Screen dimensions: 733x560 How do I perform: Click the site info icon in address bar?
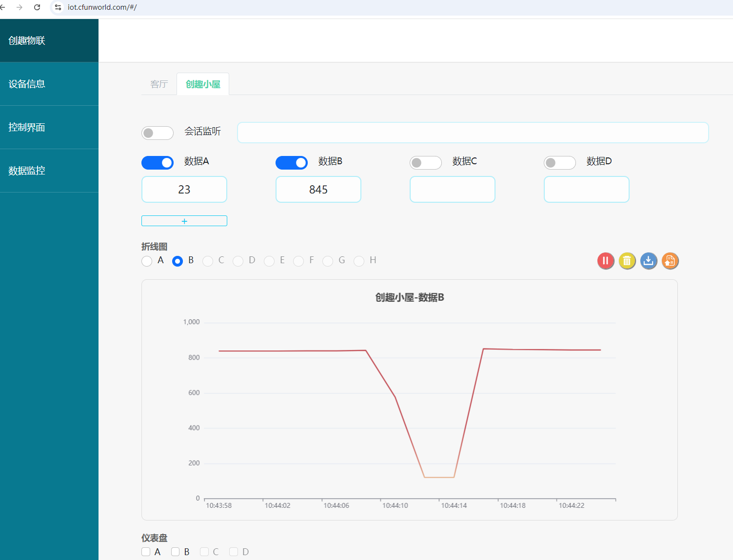[58, 7]
